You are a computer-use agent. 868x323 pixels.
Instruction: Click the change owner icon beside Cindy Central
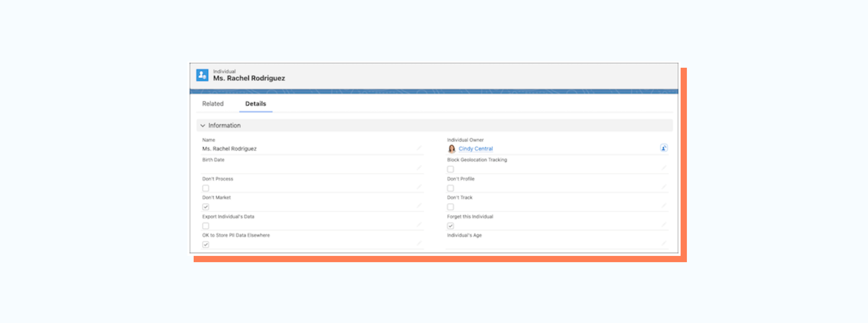663,148
